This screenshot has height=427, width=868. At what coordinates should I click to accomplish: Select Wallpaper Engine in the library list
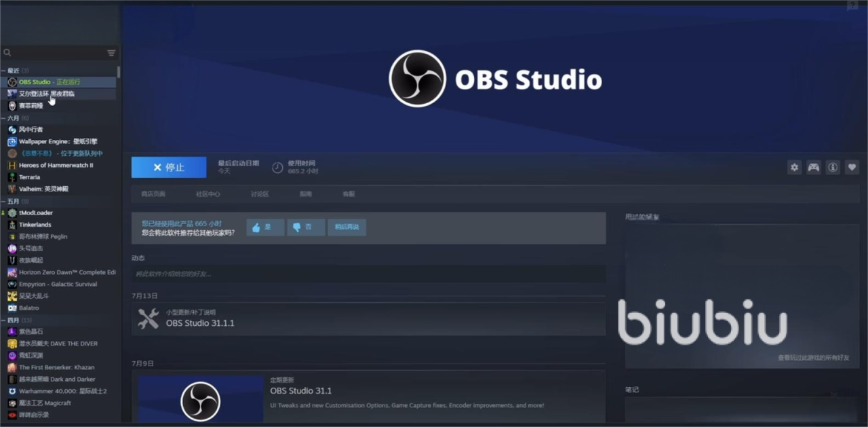[x=58, y=142]
